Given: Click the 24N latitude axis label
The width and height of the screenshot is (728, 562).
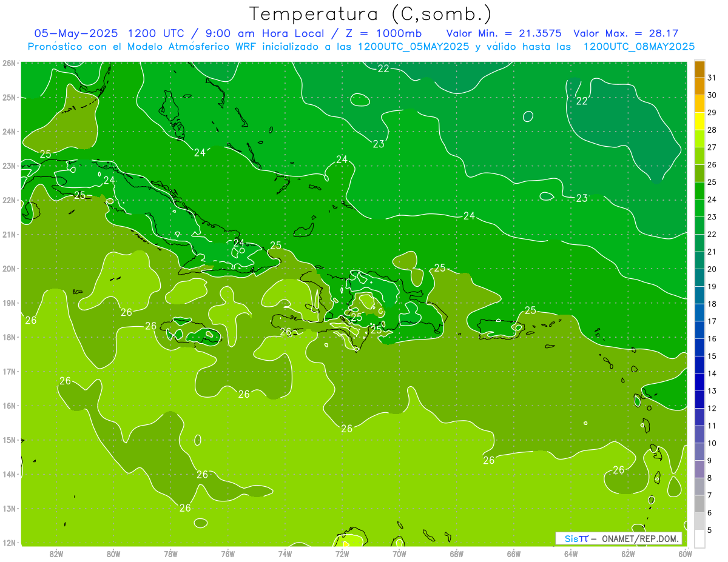Looking at the screenshot, I should pyautogui.click(x=8, y=132).
